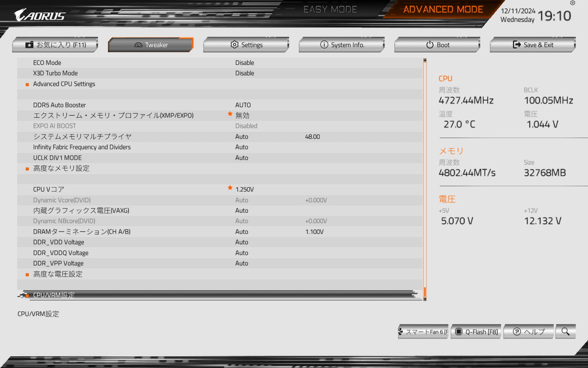Select the ECO Mode label
This screenshot has width=588, height=368.
[47, 63]
